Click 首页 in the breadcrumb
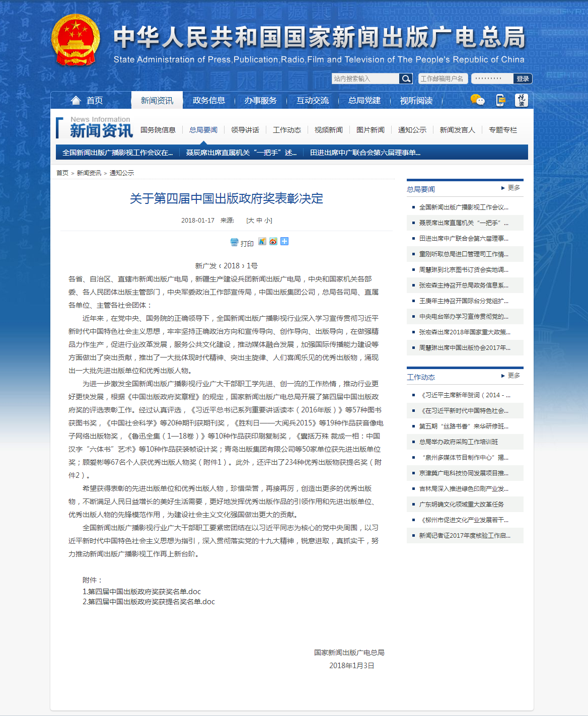Screen dimensions: 588x716 tap(62, 173)
